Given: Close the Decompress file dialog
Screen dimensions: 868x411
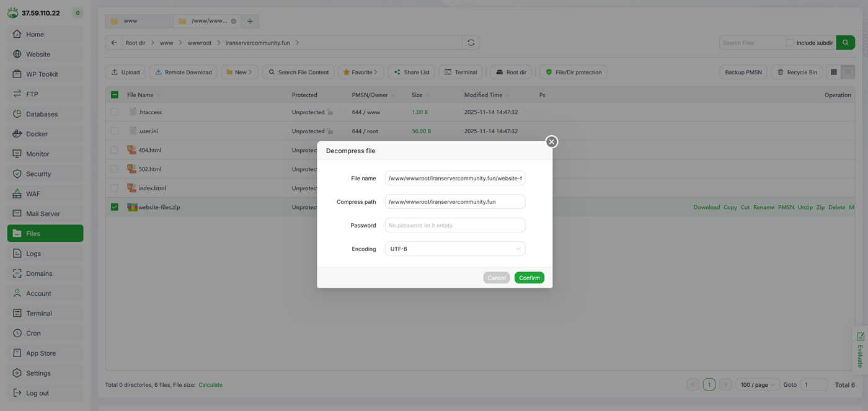Looking at the screenshot, I should 551,142.
